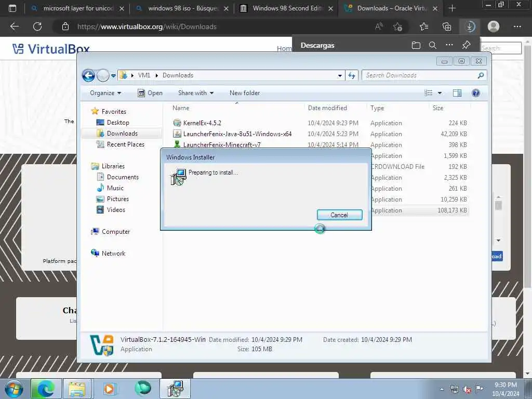Select Computer in navigation pane
532x399 pixels.
tap(116, 231)
